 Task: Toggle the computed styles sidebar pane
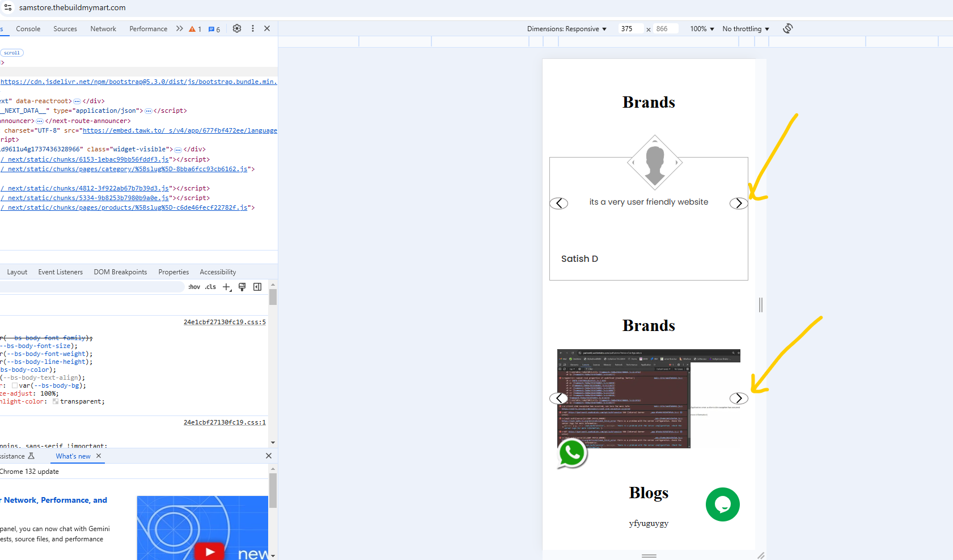257,287
